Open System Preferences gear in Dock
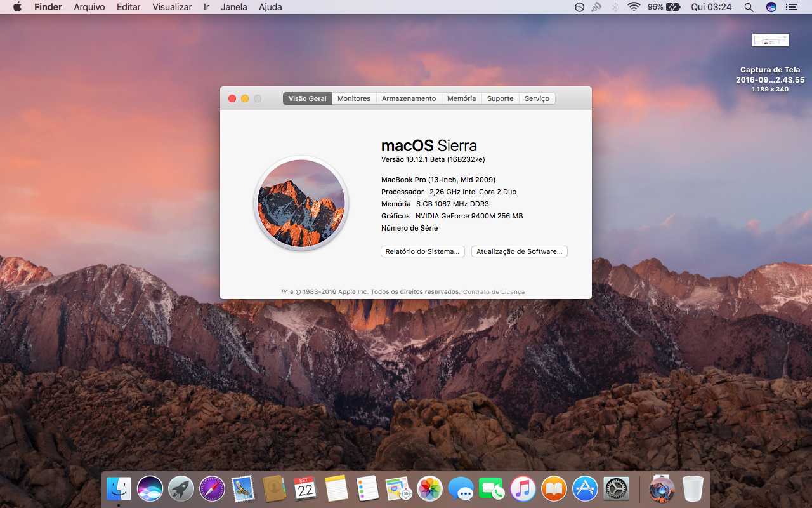Viewport: 812px width, 508px height. pyautogui.click(x=616, y=489)
